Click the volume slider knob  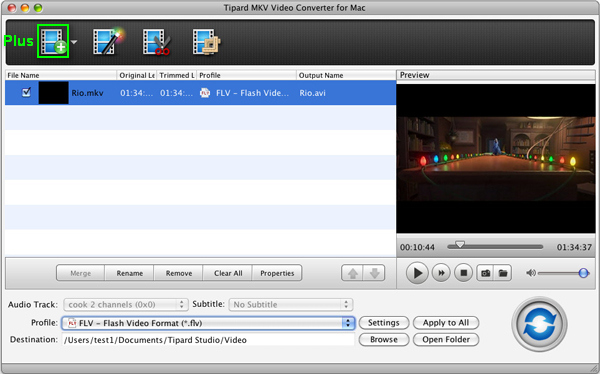pos(583,273)
